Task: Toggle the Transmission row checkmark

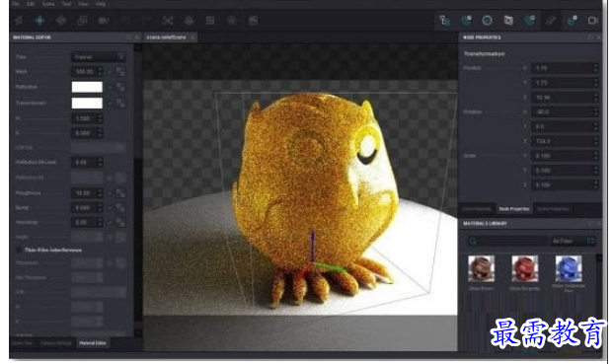Action: coord(110,104)
